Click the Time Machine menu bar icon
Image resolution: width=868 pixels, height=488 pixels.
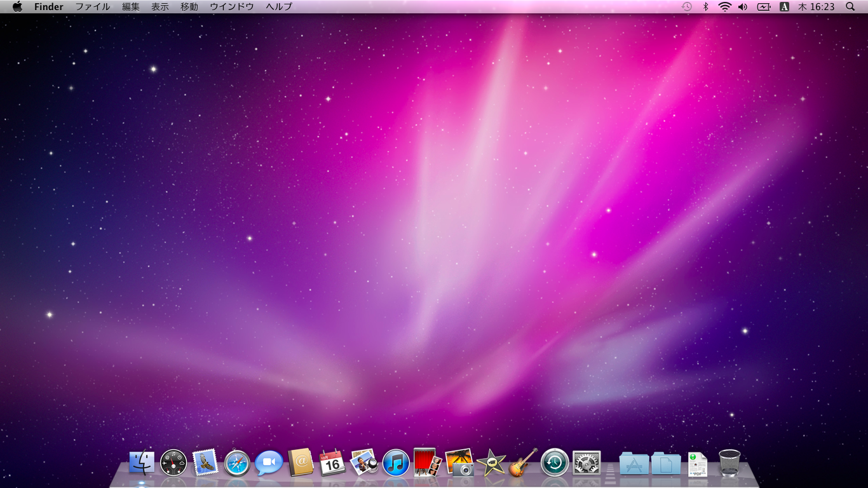tap(686, 6)
